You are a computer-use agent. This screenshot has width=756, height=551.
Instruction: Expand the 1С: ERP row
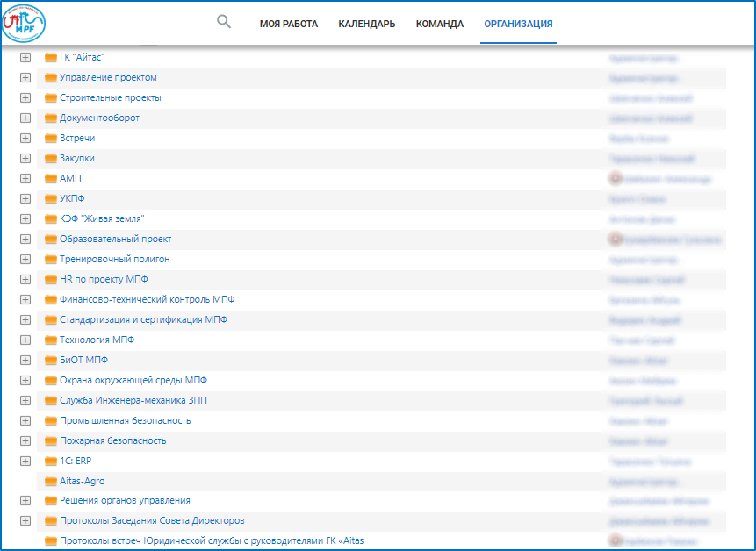(x=25, y=462)
